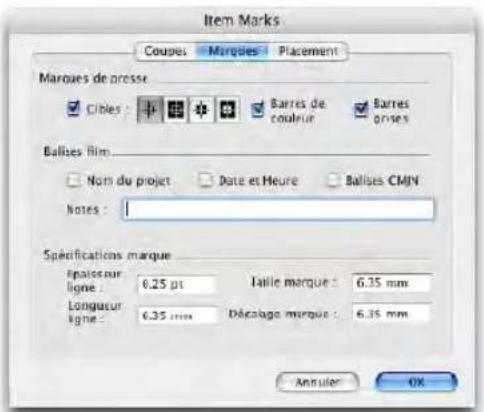Image resolution: width=484 pixels, height=412 pixels.
Task: Click the Spécifications marque section heading
Action: [107, 255]
